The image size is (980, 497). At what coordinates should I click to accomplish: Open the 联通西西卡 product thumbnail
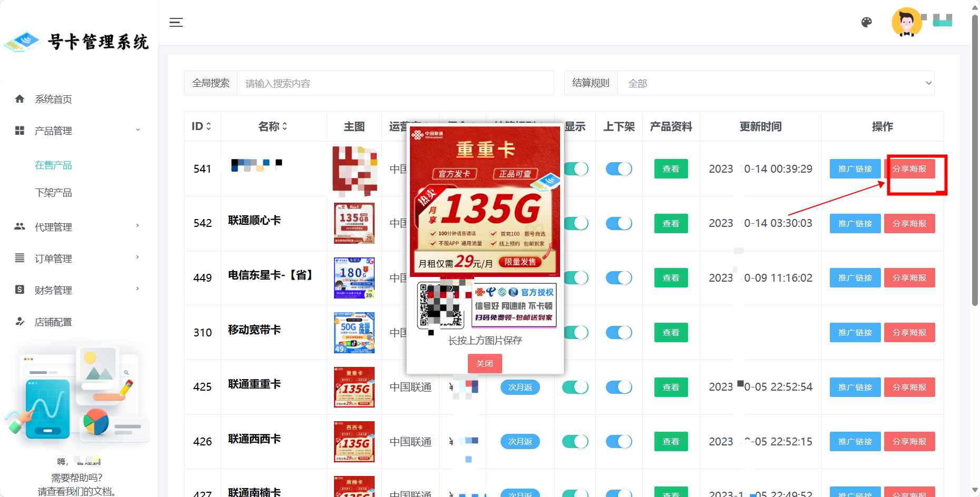(354, 441)
